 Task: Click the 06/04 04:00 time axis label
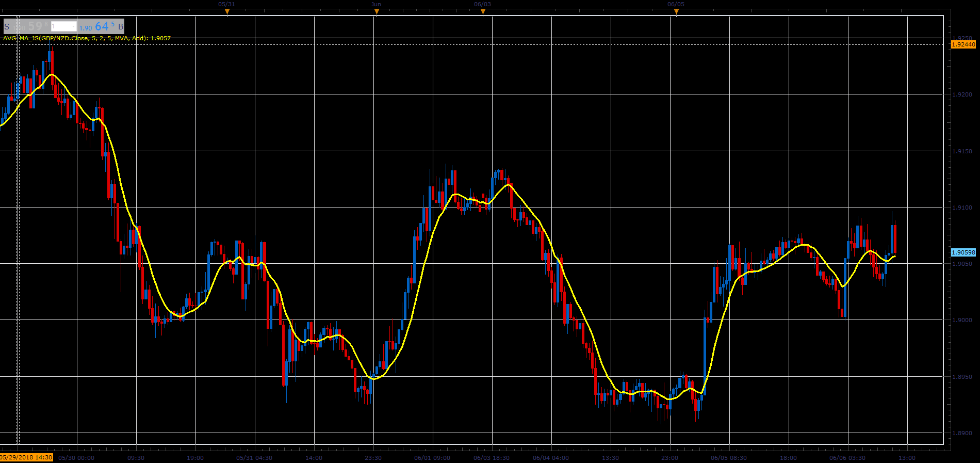coord(551,458)
